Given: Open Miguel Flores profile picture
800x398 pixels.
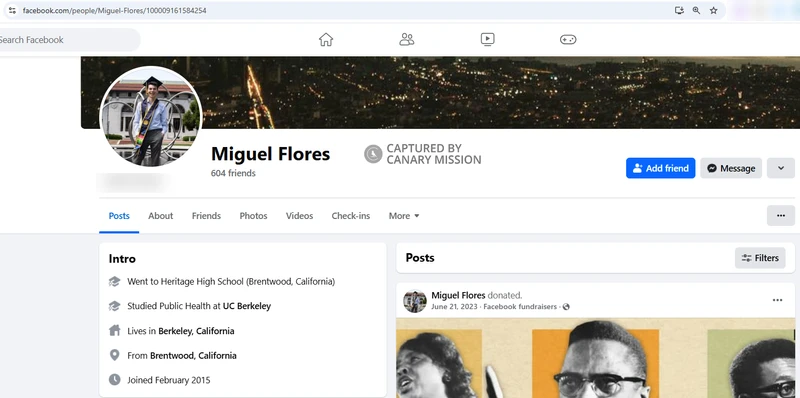Looking at the screenshot, I should pos(151,116).
